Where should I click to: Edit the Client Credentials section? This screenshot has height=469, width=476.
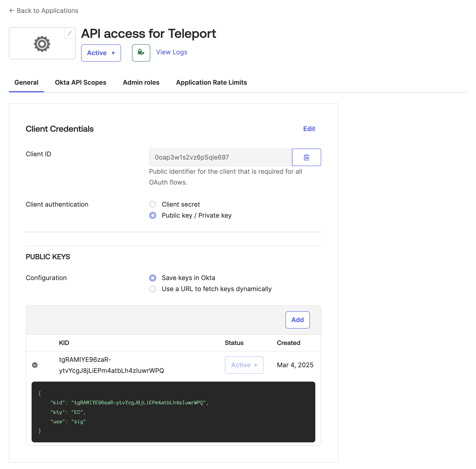[x=309, y=129]
